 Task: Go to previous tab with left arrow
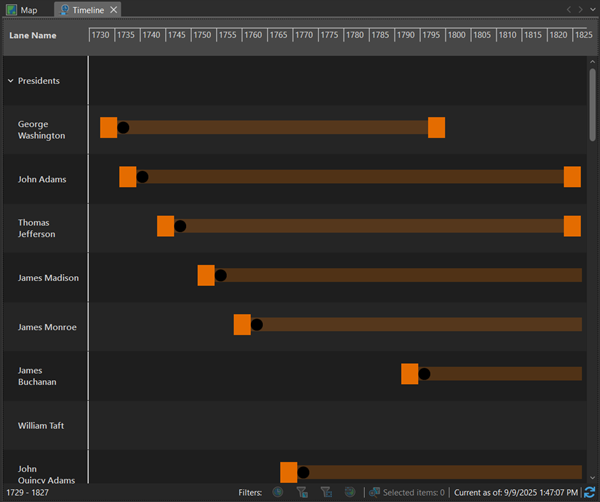(569, 10)
